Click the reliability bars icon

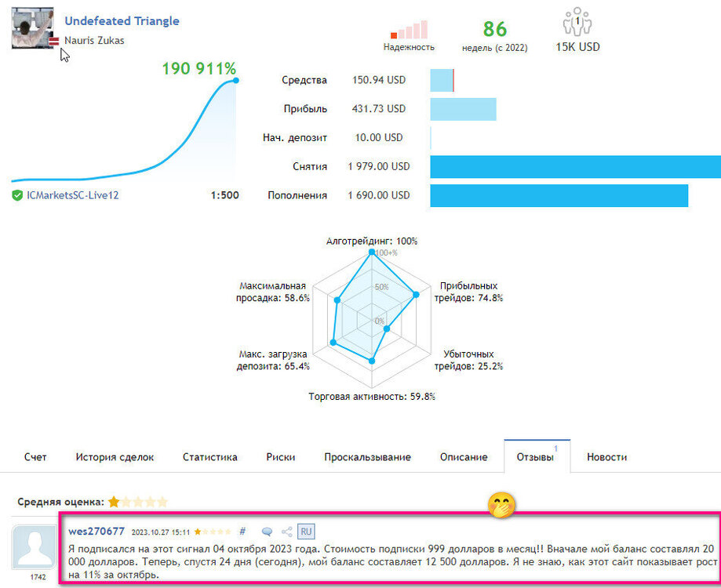pyautogui.click(x=409, y=30)
